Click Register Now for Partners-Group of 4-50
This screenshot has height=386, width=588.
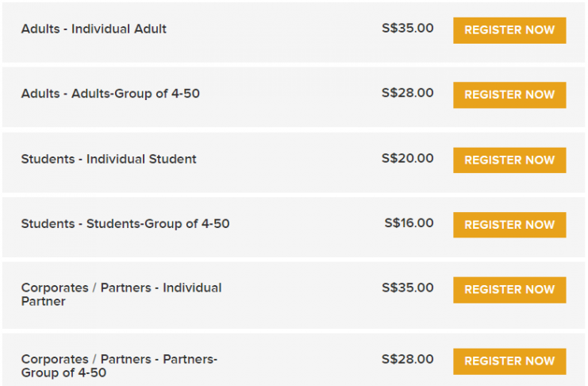[509, 361]
